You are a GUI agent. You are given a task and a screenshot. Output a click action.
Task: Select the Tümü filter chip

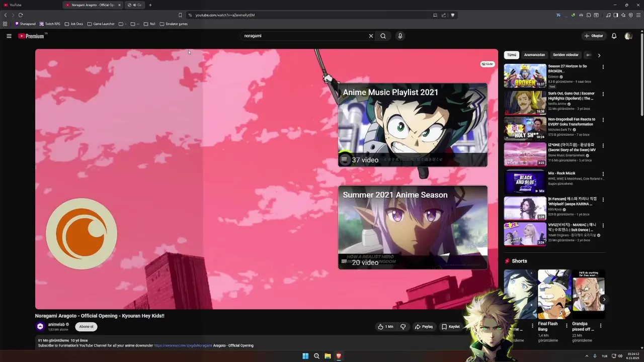point(512,55)
